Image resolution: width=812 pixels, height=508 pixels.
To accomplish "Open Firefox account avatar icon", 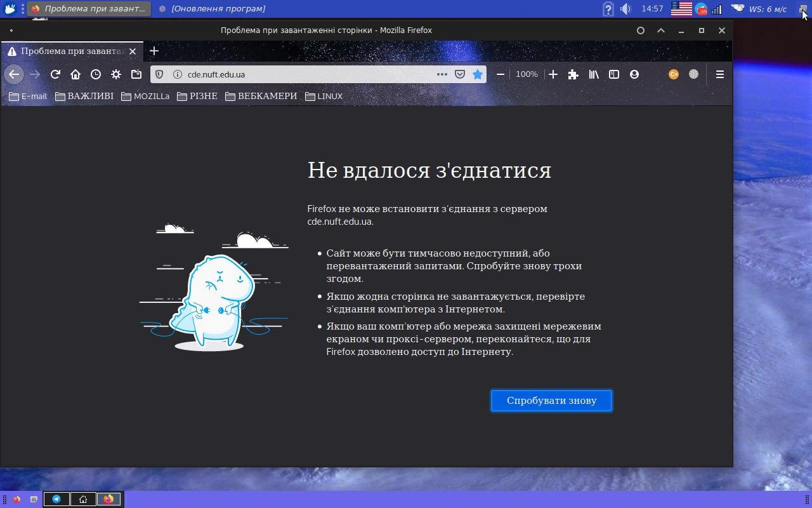I will [634, 74].
